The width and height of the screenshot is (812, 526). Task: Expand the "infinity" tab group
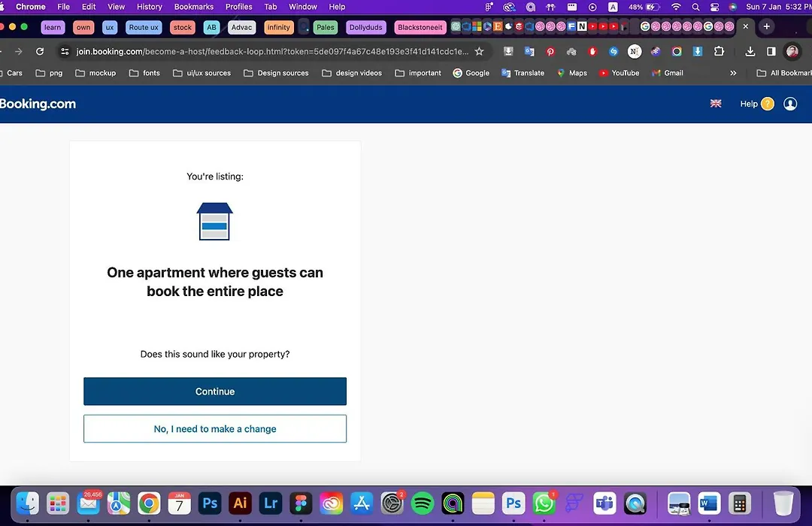(x=279, y=28)
